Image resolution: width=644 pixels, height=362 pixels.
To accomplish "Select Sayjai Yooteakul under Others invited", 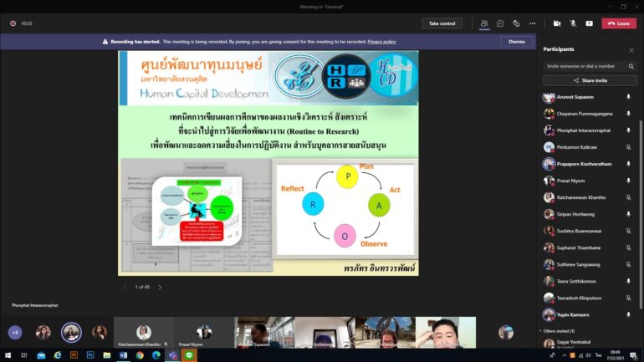I will click(x=589, y=343).
